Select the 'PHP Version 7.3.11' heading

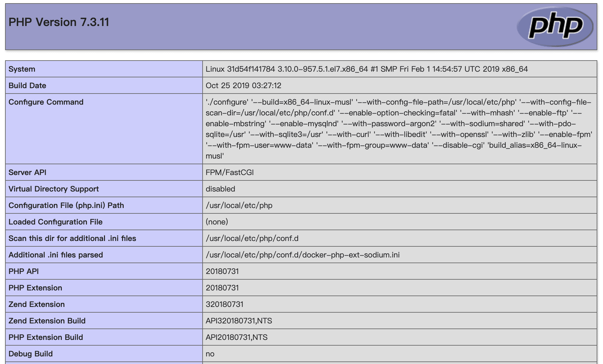(59, 22)
